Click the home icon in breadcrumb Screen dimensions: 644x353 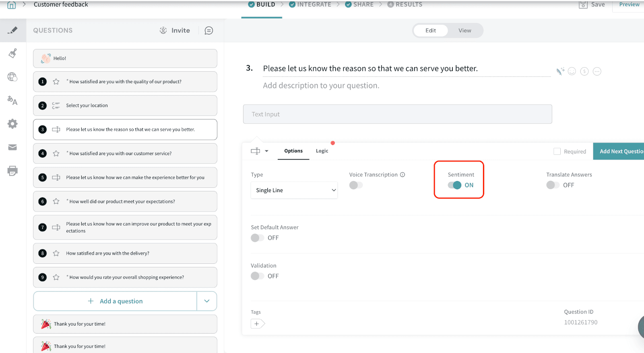coord(12,5)
